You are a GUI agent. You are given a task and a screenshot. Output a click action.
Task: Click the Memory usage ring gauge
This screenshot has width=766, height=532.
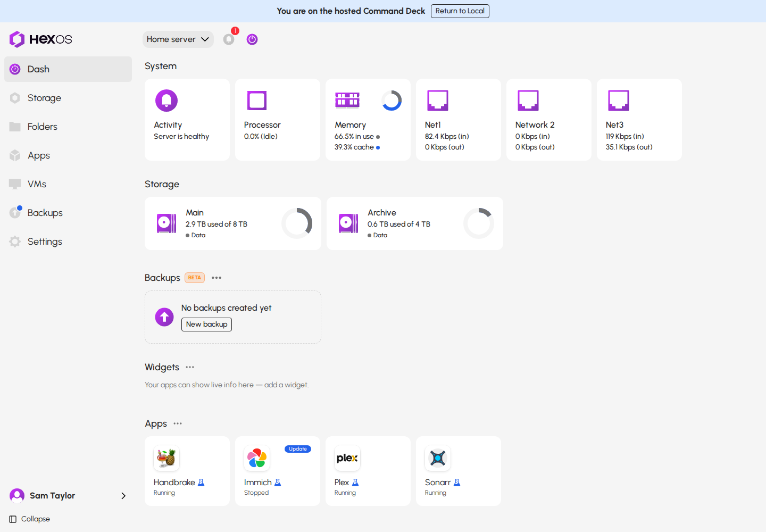pos(392,101)
